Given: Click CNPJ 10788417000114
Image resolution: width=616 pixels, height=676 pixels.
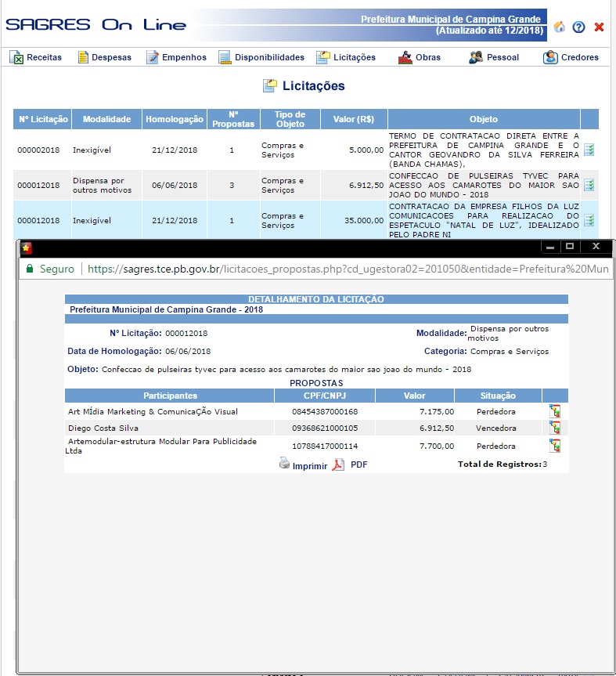Looking at the screenshot, I should tap(325, 446).
